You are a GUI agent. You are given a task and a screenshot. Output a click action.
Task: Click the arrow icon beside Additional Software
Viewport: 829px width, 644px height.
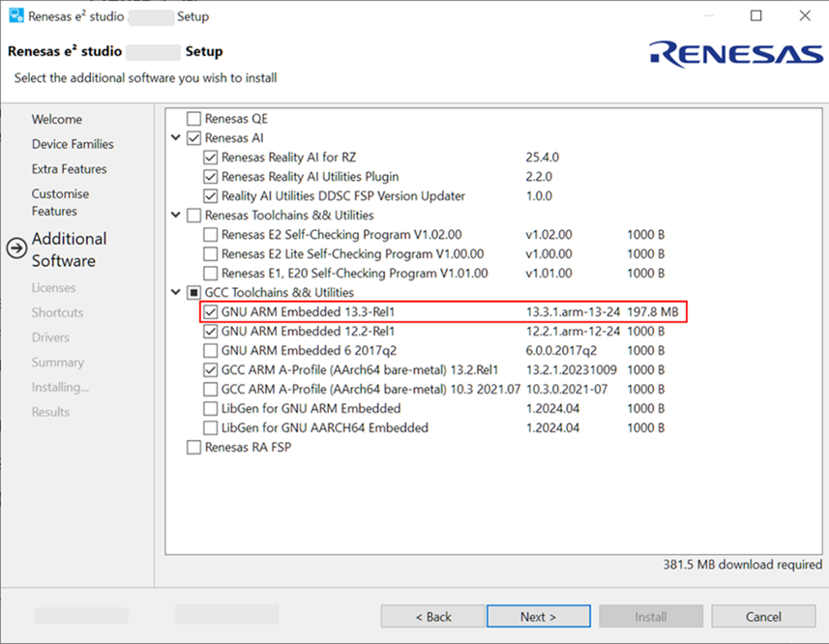[x=16, y=248]
